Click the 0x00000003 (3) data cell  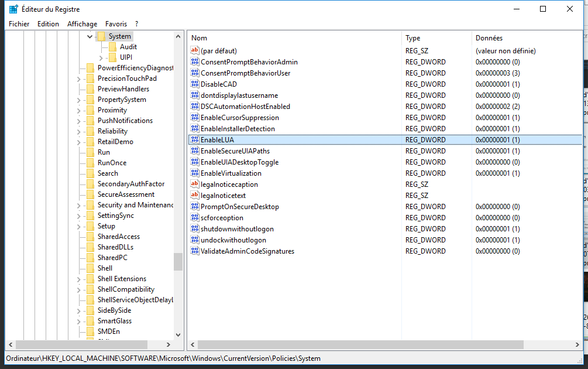click(498, 73)
